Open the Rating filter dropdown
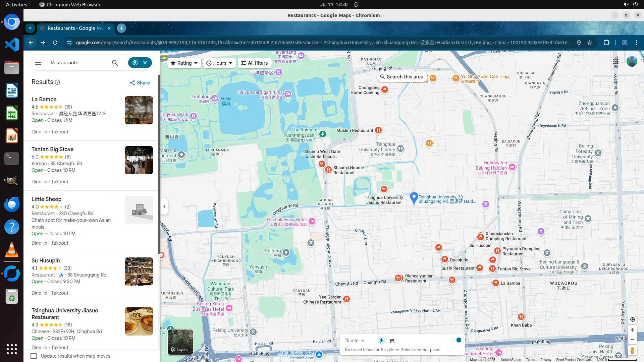The width and height of the screenshot is (644, 362). click(184, 63)
